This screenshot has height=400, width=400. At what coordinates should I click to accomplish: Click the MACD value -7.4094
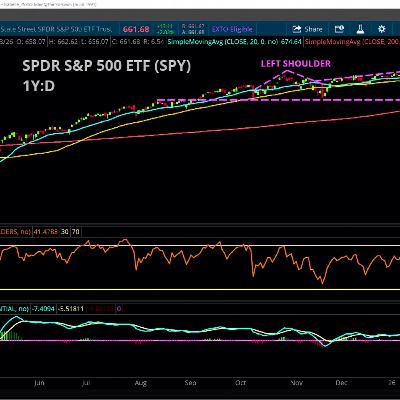pyautogui.click(x=43, y=309)
